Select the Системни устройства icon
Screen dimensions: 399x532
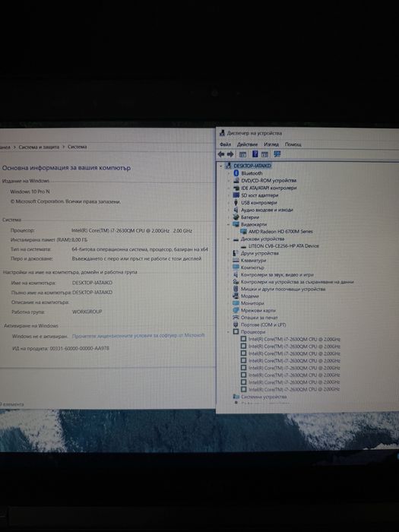click(x=236, y=396)
